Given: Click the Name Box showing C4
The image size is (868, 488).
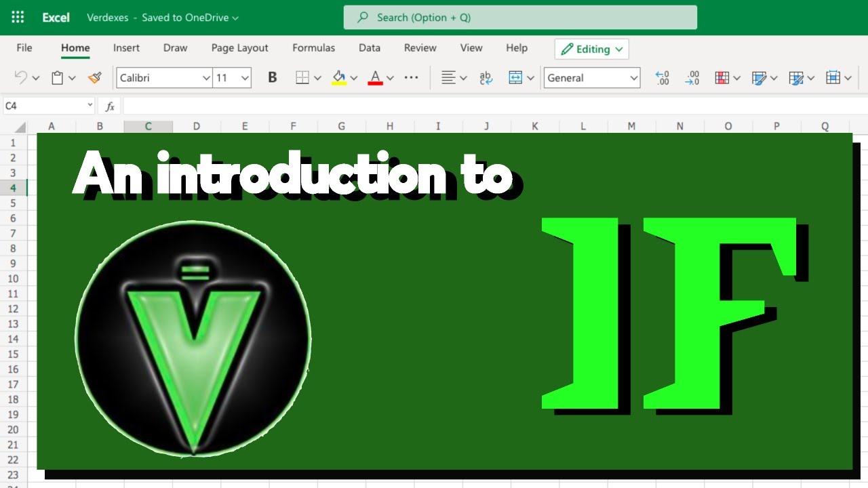Looking at the screenshot, I should pos(49,106).
